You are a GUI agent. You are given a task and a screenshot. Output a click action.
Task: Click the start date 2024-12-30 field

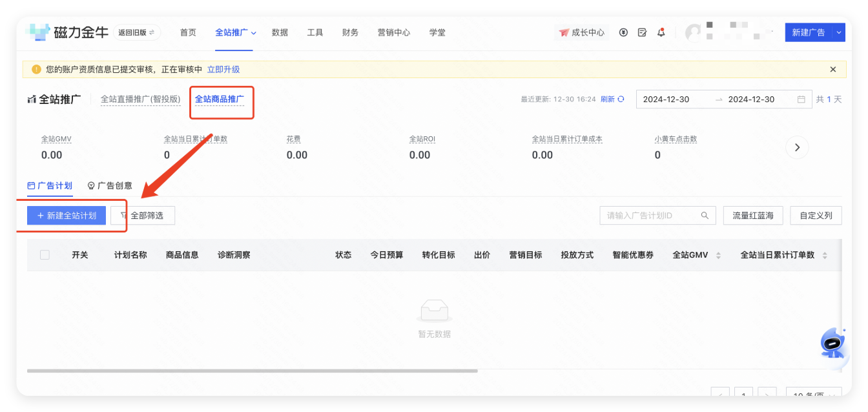pyautogui.click(x=666, y=99)
